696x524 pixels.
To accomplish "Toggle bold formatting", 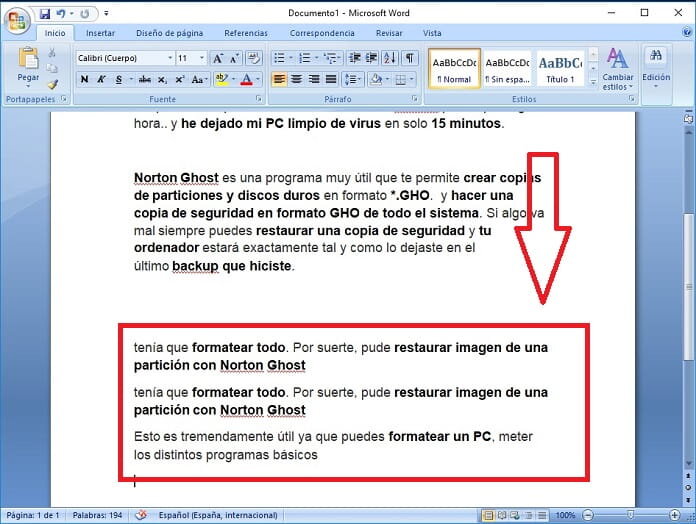I will coord(84,79).
